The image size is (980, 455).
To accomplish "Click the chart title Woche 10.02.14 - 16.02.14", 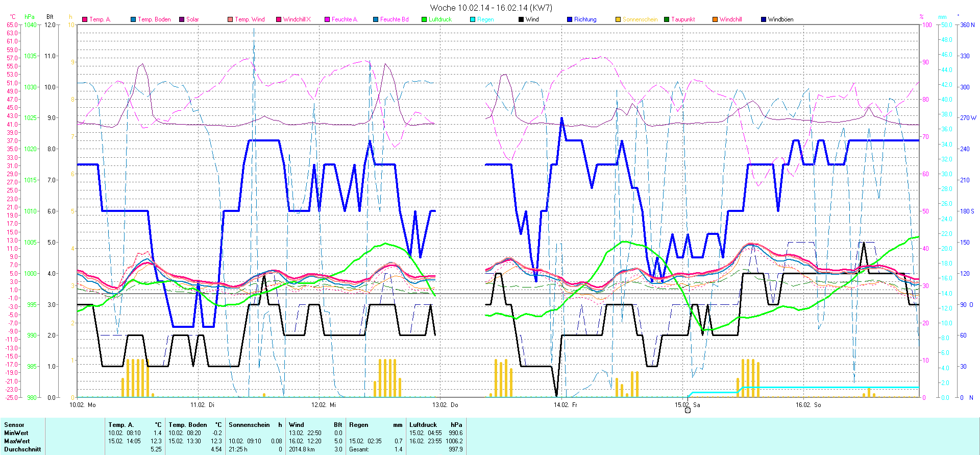I will [491, 8].
